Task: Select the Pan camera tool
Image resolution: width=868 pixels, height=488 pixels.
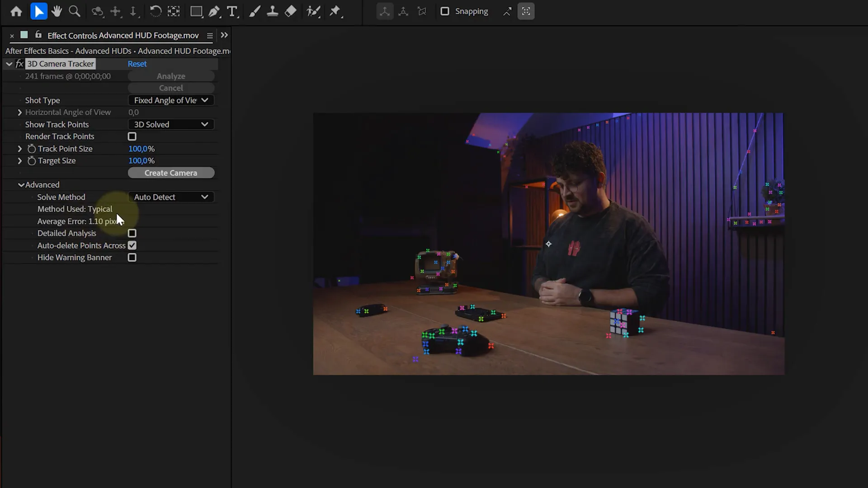Action: coord(116,11)
